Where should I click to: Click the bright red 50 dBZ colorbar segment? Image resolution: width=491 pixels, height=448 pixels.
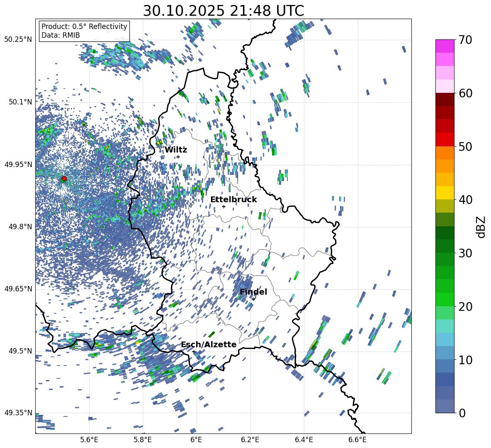click(445, 140)
